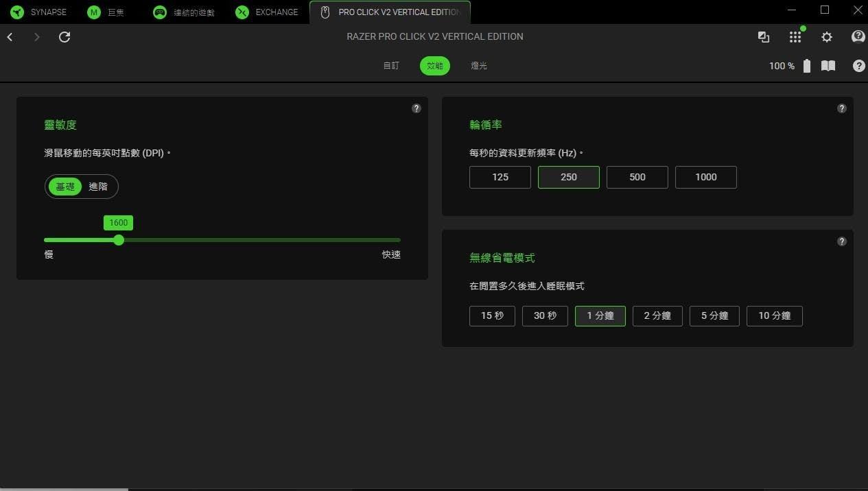Image resolution: width=868 pixels, height=491 pixels.
Task: Set polling rate to 250 Hz
Action: click(x=569, y=177)
